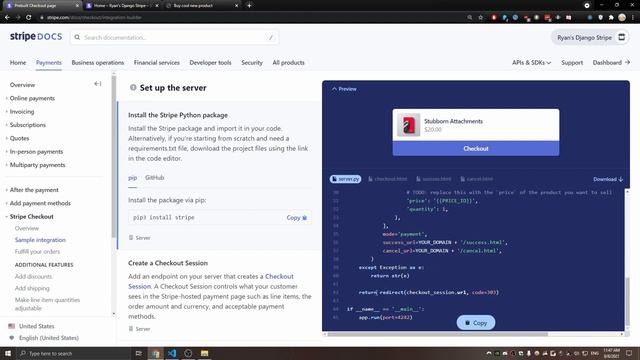Expand Add payment methods section
Viewport: 640px width, 360px height.
click(x=40, y=203)
